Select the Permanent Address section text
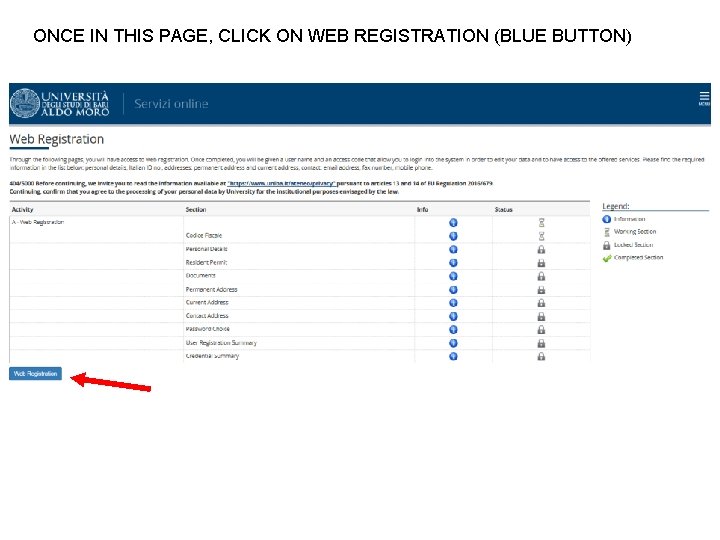 [212, 290]
